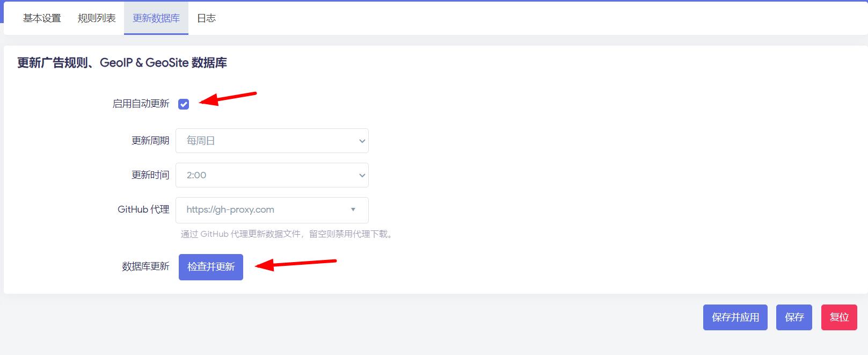
Task: Switch to the 规则列表 tab
Action: tap(97, 18)
